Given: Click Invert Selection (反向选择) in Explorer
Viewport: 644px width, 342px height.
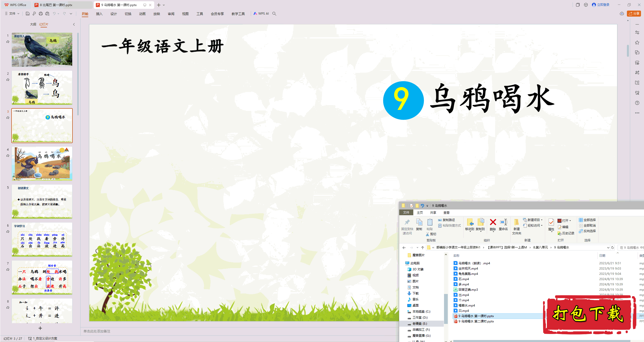Looking at the screenshot, I should [x=587, y=231].
